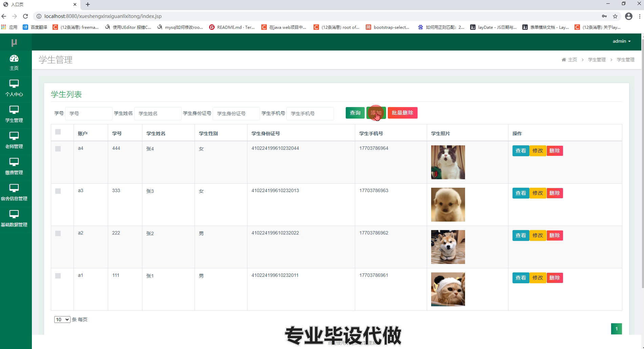Viewport: 644px width, 349px height.
Task: Check the checkbox for student a2
Action: 58,233
